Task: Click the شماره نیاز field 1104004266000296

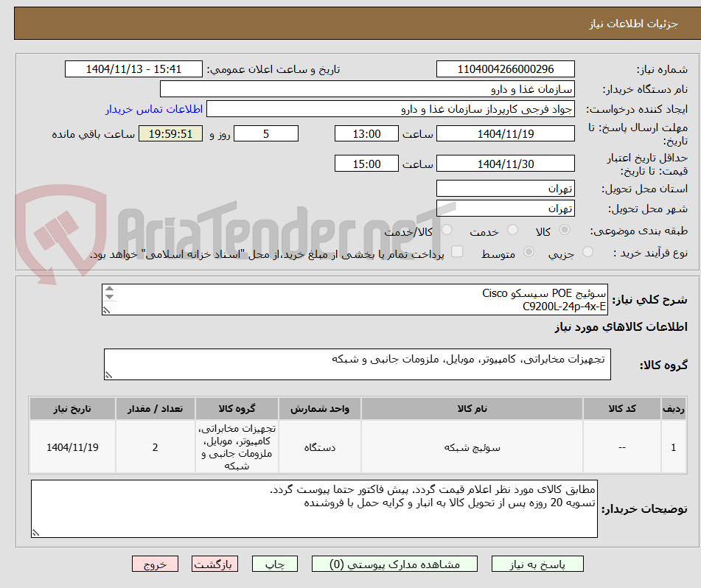Action: click(x=505, y=69)
